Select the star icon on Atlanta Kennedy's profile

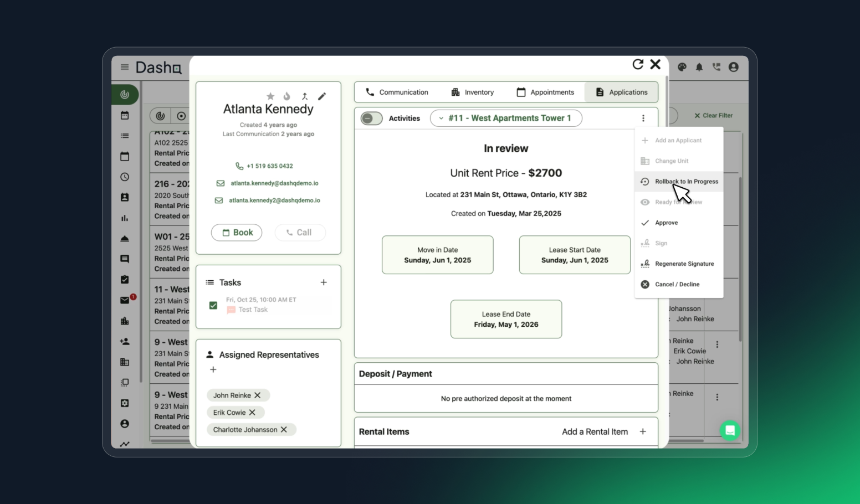pyautogui.click(x=270, y=96)
